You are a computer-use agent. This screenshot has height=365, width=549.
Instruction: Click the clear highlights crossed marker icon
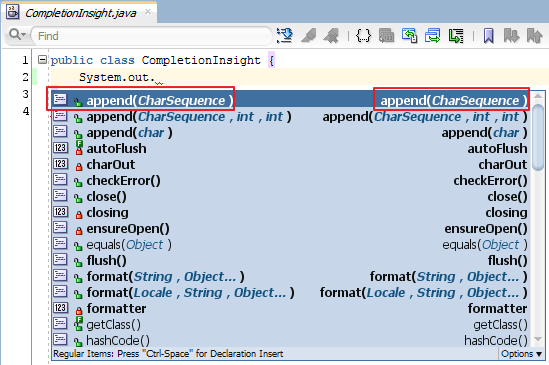tap(331, 35)
